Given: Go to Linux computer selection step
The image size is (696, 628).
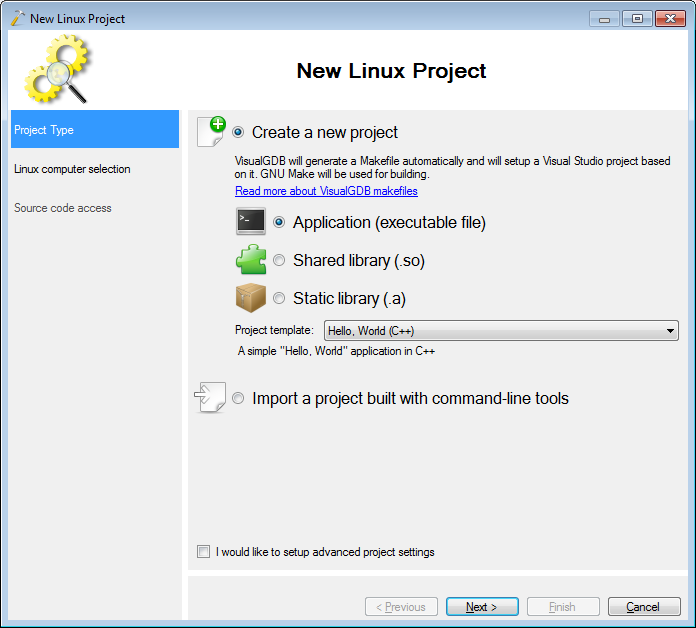Looking at the screenshot, I should pyautogui.click(x=72, y=169).
